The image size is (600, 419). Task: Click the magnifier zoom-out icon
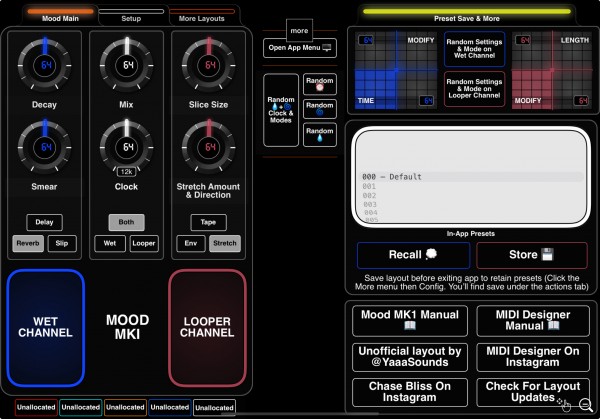(586, 405)
